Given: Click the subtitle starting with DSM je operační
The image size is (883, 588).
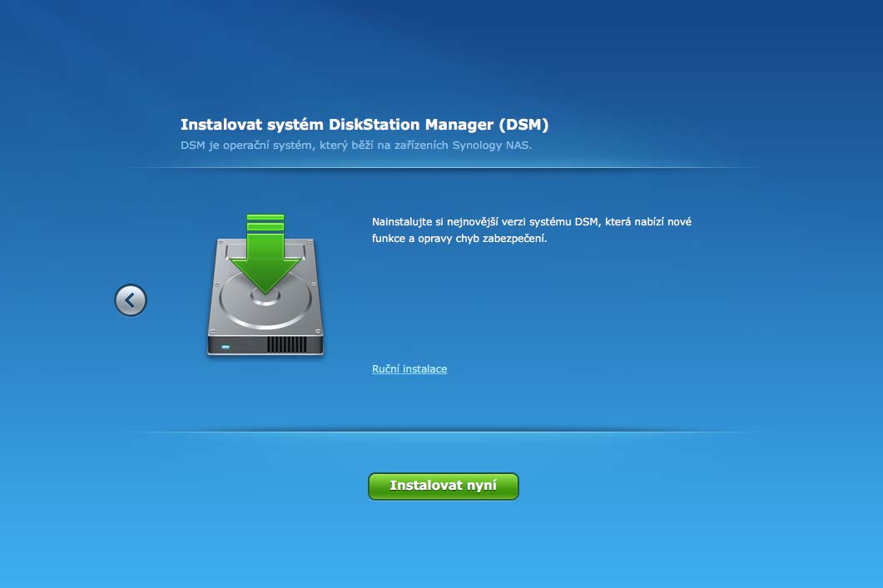Looking at the screenshot, I should (x=355, y=145).
